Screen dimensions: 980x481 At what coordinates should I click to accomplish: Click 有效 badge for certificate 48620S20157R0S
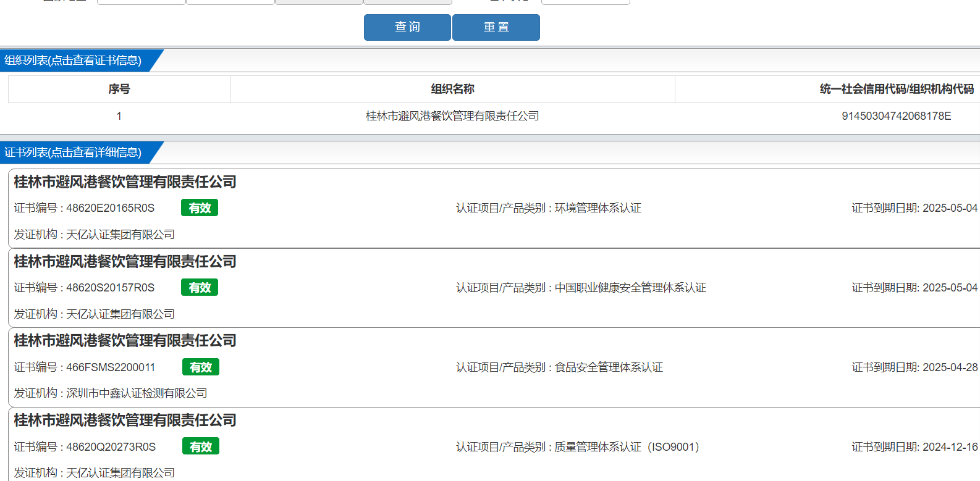coord(200,288)
